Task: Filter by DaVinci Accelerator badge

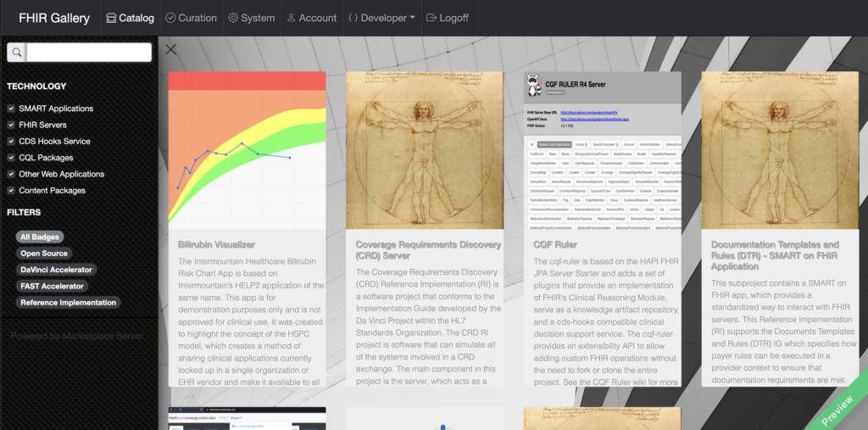Action: [x=57, y=270]
